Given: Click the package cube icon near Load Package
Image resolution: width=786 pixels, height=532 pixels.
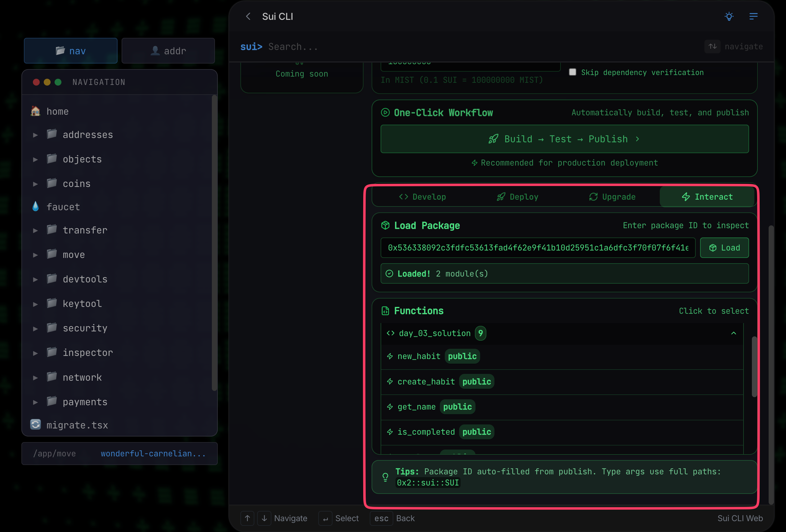Looking at the screenshot, I should (386, 225).
